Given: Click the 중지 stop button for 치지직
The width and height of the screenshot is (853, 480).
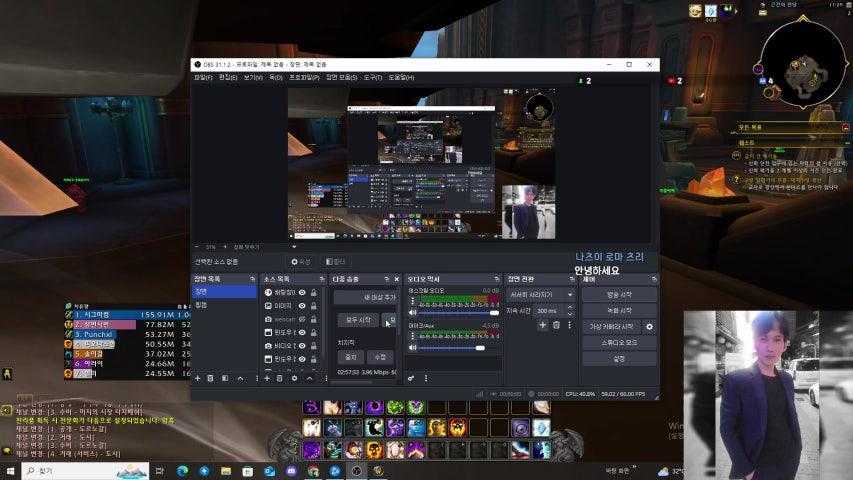Looking at the screenshot, I should pyautogui.click(x=351, y=357).
